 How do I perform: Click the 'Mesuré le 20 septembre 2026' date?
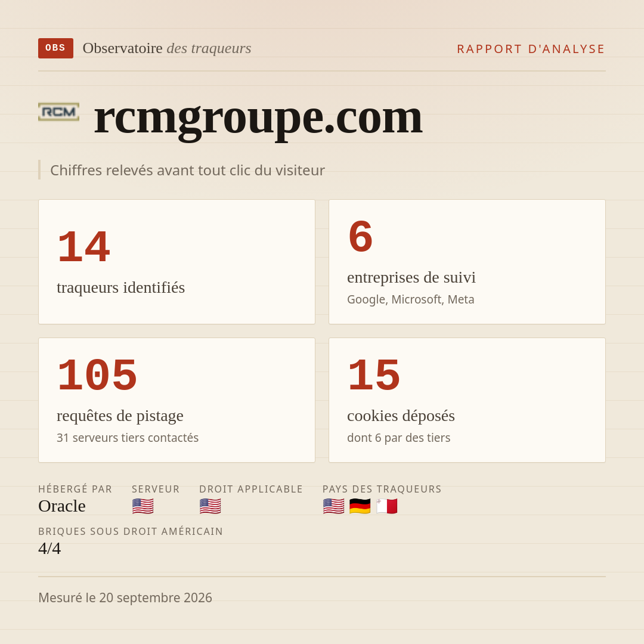125,597
